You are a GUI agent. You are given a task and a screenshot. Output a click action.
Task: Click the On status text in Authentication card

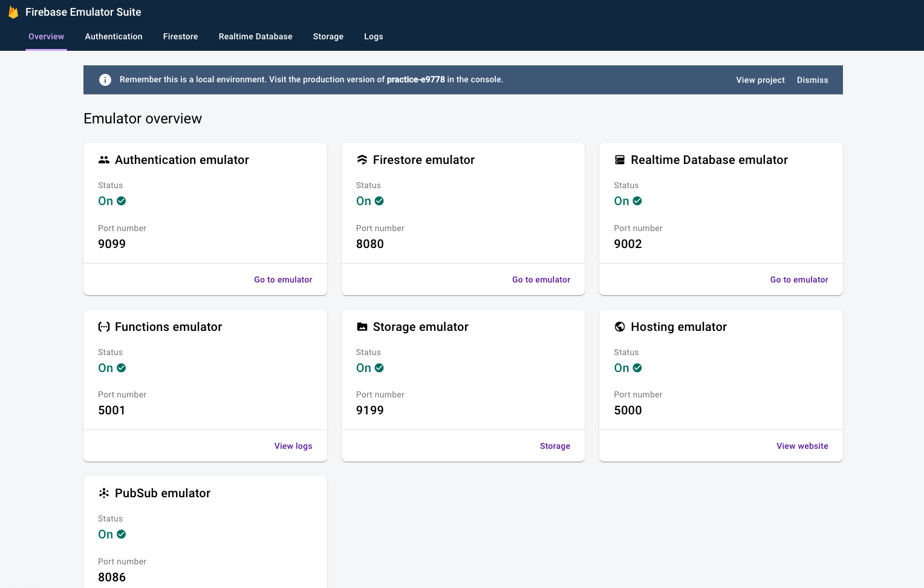click(106, 201)
